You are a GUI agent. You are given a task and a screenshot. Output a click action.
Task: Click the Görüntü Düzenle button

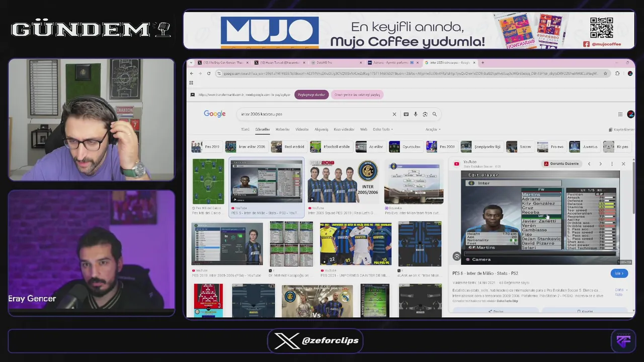pos(561,164)
